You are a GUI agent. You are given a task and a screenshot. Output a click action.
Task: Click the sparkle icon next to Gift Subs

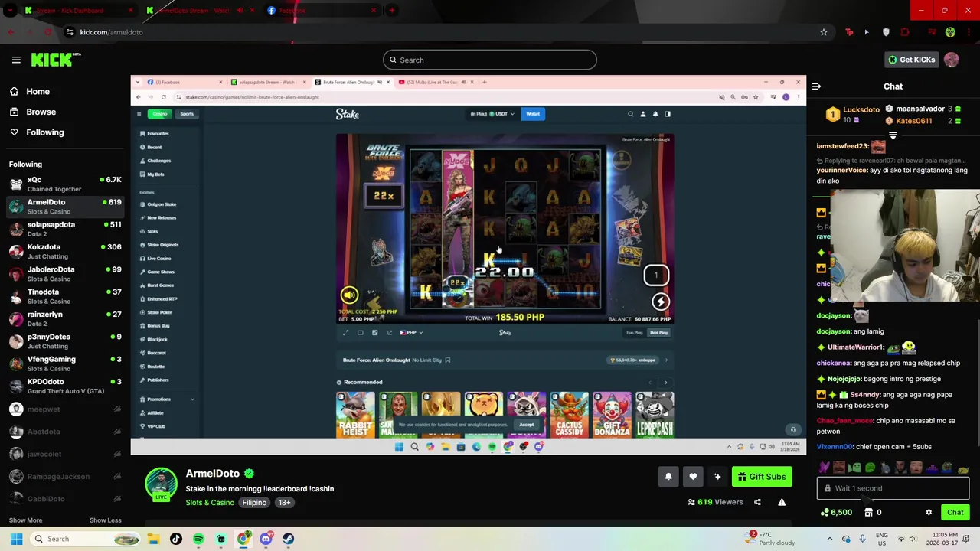[x=717, y=477]
